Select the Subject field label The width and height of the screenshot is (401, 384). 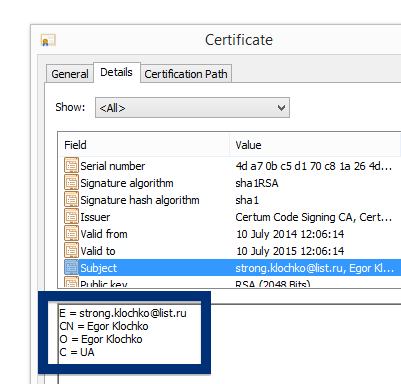click(99, 268)
